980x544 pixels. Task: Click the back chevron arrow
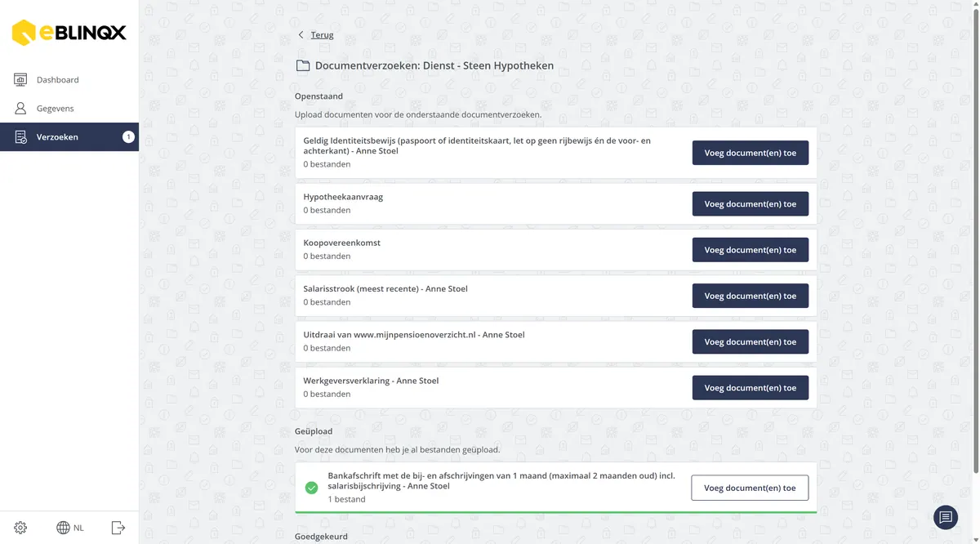(301, 35)
